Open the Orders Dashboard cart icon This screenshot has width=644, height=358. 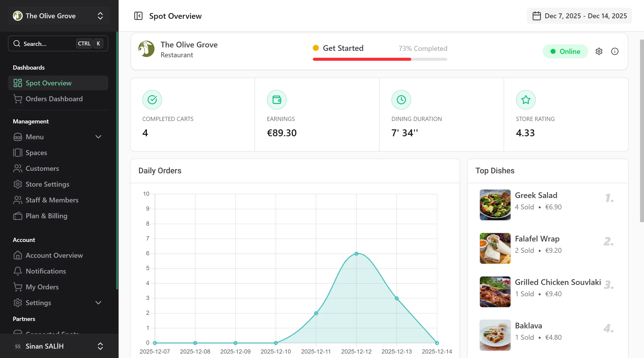pyautogui.click(x=18, y=99)
